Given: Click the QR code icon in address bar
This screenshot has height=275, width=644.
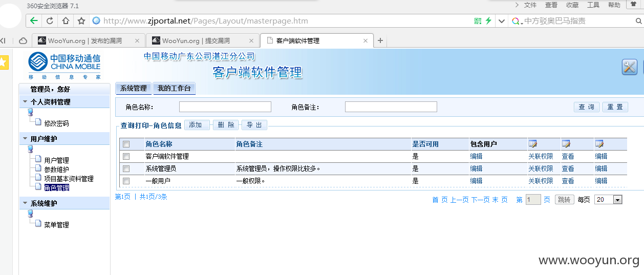Looking at the screenshot, I should pyautogui.click(x=478, y=21).
